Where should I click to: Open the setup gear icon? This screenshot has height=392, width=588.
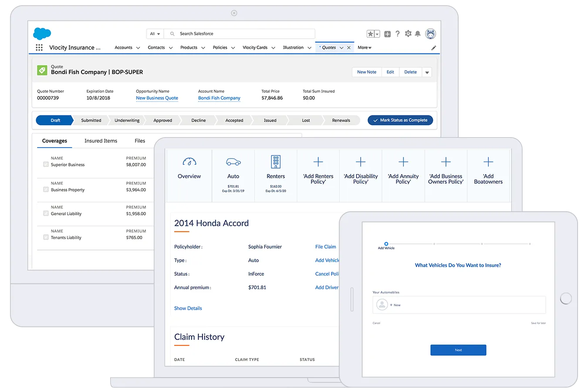click(x=408, y=34)
